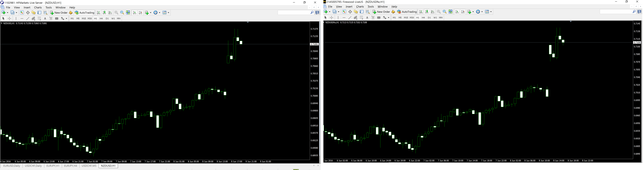The image size is (644, 170).
Task: Expand New Chart dropdown arrow in HFMarkets
Action: [8, 13]
